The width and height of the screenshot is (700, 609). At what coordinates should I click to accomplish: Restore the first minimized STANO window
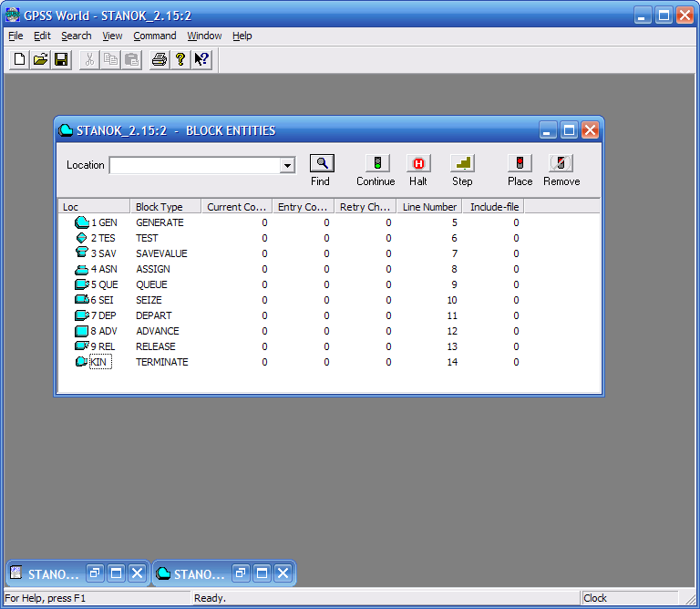(95, 573)
